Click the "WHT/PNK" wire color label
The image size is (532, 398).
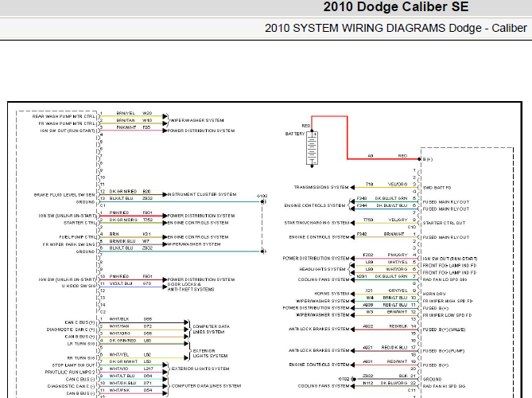(119, 390)
